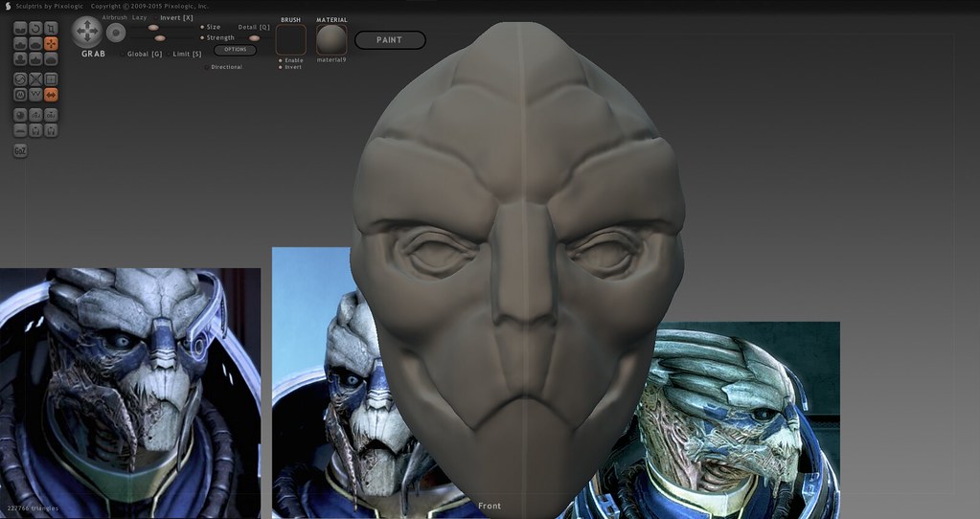Select the Pinch brush tool
980x519 pixels.
coord(35,58)
